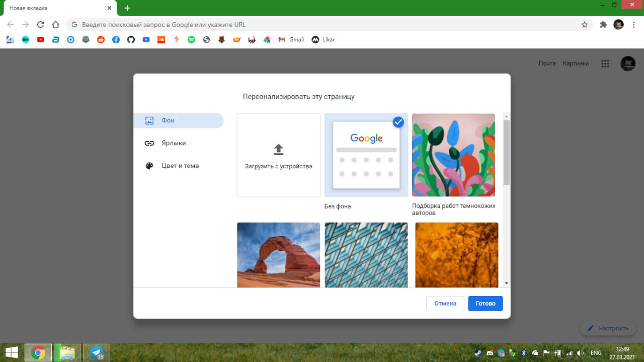The image size is (644, 362).
Task: Click the Discord tray icon
Action: point(490,353)
